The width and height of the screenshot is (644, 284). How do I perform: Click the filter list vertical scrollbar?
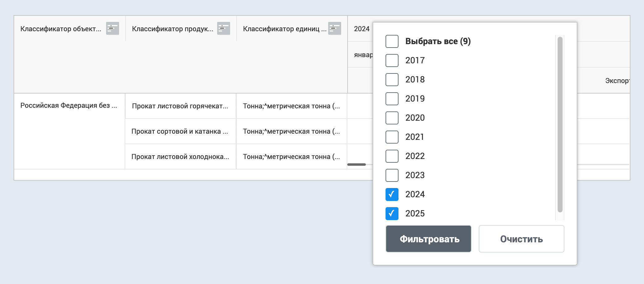(x=560, y=123)
